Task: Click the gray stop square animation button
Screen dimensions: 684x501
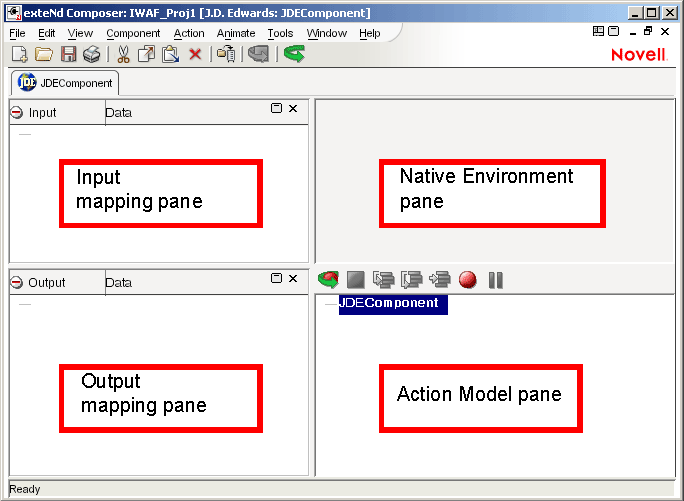Action: click(x=356, y=280)
